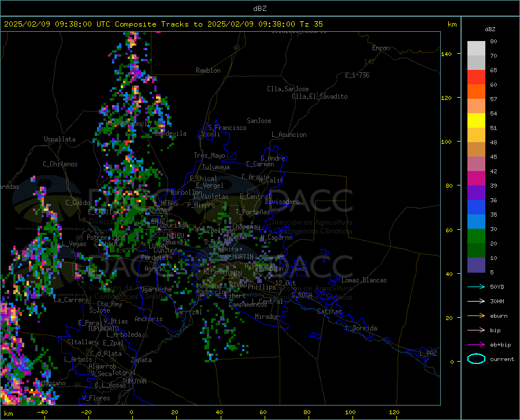
Task: Pick the magenta 39-42 dBZ color band
Action: point(476,179)
